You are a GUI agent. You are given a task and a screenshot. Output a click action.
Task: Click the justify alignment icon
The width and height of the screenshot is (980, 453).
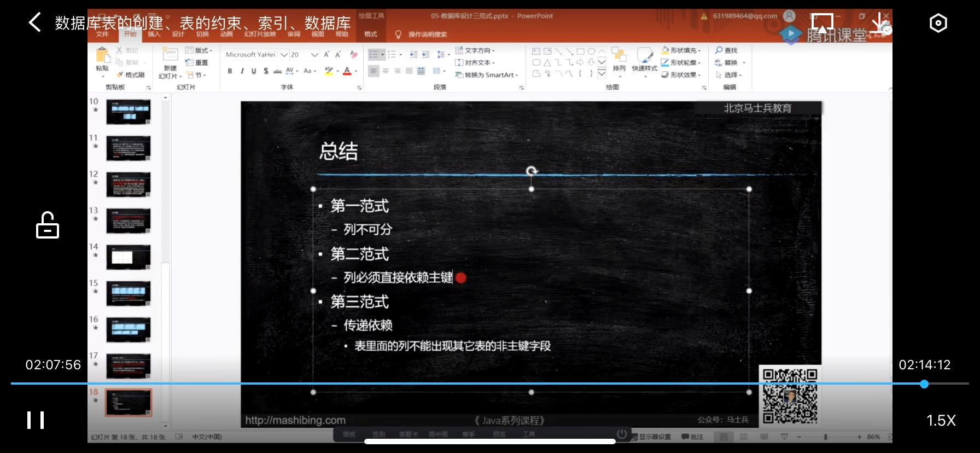coord(409,71)
